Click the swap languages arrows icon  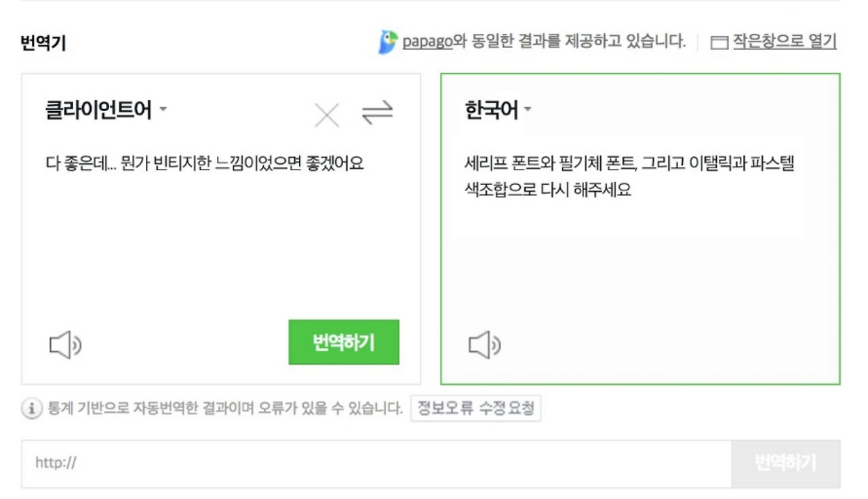[377, 114]
